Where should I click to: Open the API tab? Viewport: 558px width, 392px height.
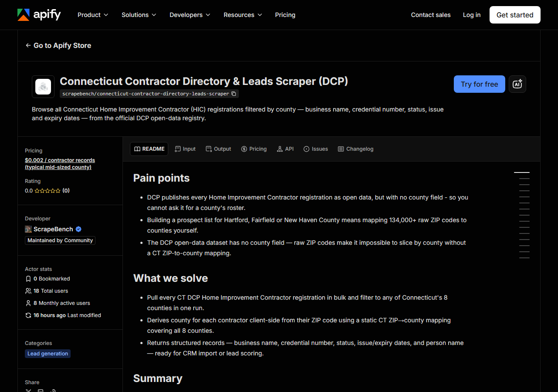(285, 149)
